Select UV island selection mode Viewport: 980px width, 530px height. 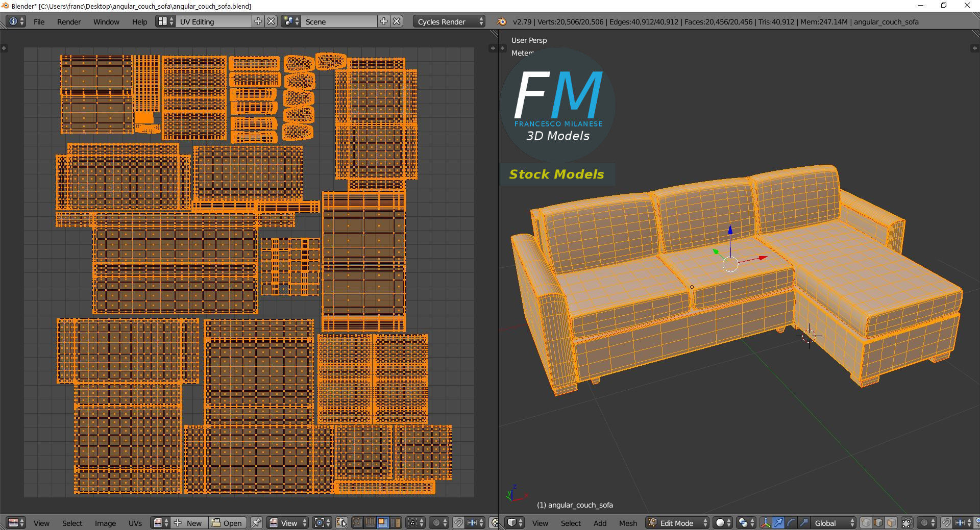(x=395, y=523)
